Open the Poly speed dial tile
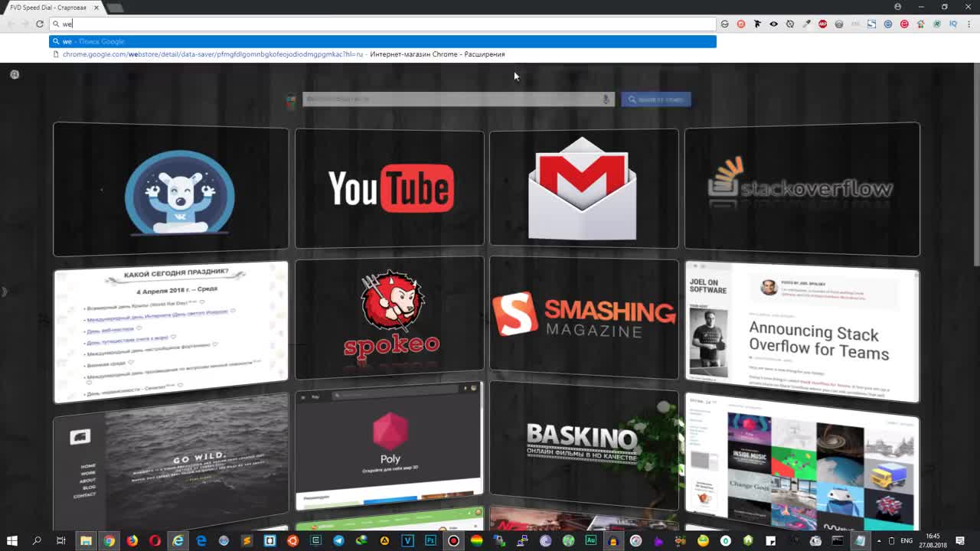 click(390, 446)
